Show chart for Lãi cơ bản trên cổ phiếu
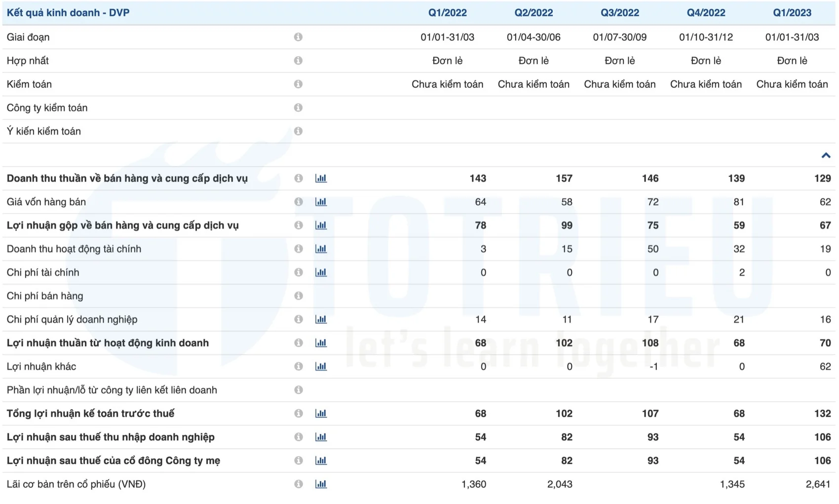 (x=321, y=484)
